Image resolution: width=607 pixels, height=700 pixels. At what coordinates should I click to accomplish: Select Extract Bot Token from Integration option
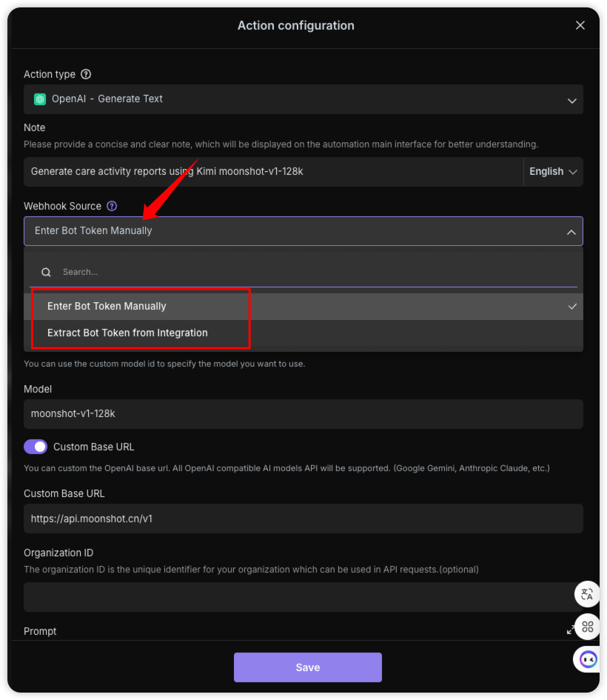[303, 333]
